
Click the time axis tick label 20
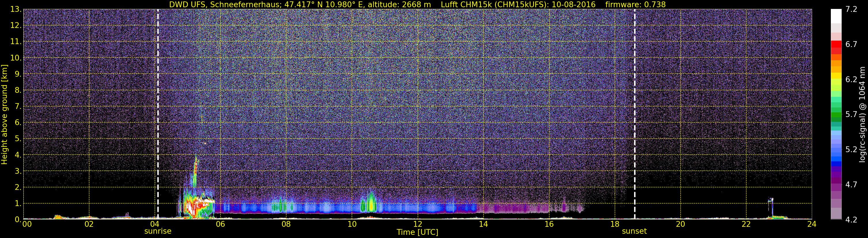click(680, 224)
